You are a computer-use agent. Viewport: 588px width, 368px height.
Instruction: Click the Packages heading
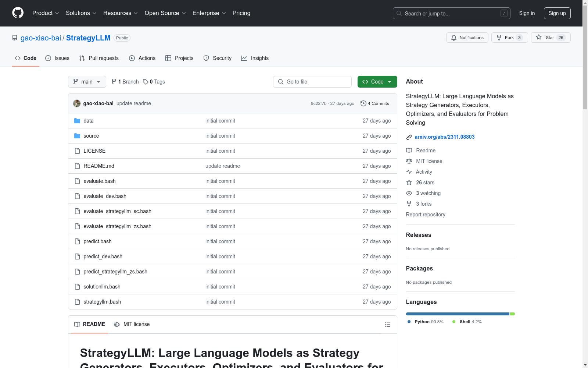419,268
